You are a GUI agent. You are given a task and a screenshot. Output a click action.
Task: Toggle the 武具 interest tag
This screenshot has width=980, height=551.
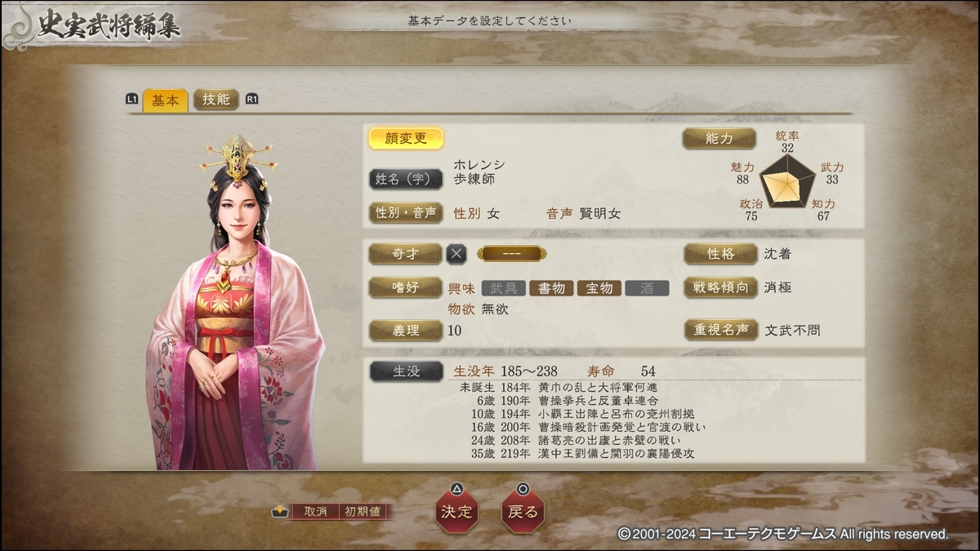[x=503, y=287]
